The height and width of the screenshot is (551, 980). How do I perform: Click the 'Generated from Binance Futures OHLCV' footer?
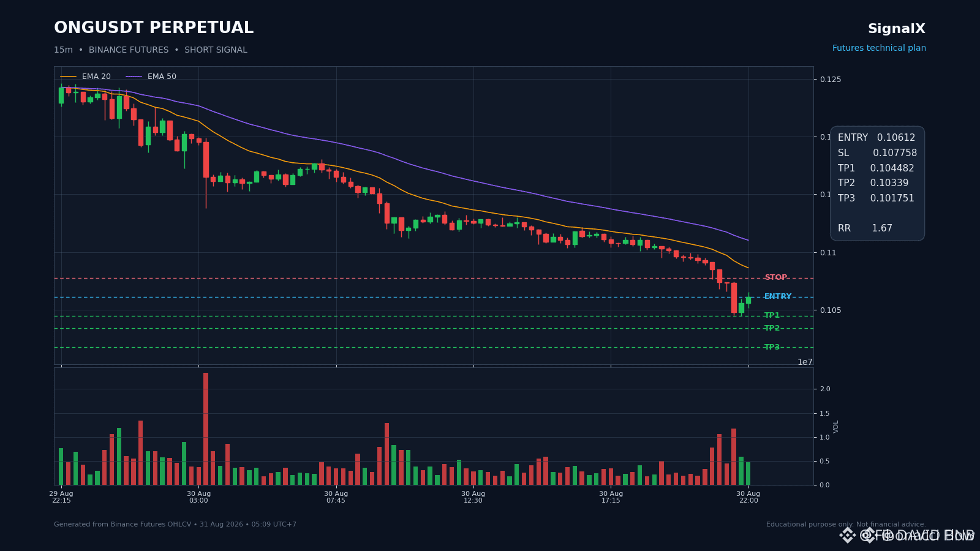pos(175,525)
